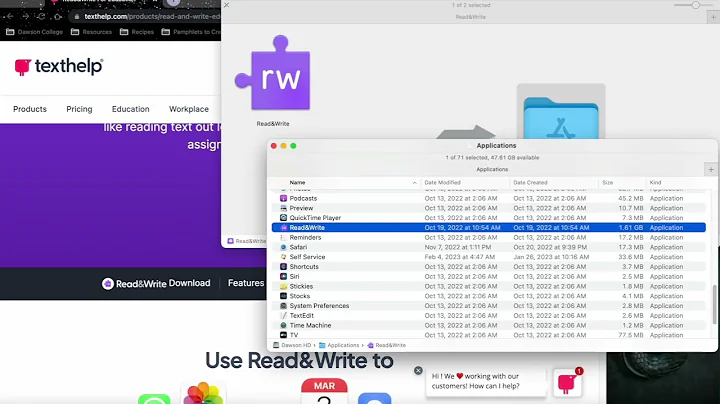The width and height of the screenshot is (720, 404).
Task: Click the Photos icon in the Dock
Action: pos(203,393)
